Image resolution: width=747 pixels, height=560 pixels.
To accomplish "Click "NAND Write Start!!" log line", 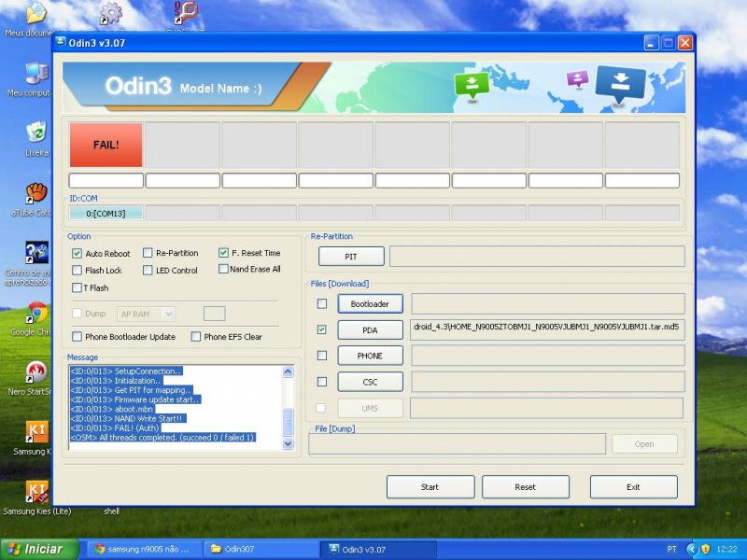I will (126, 418).
